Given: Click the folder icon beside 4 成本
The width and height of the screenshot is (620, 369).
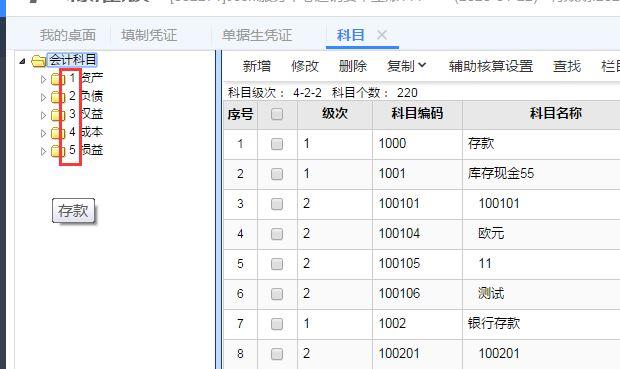Looking at the screenshot, I should tap(58, 133).
